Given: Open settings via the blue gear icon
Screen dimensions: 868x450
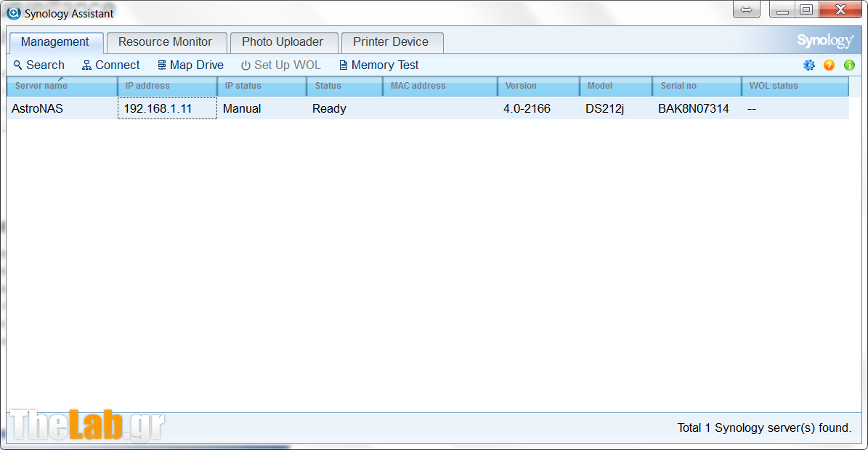Looking at the screenshot, I should pos(809,65).
